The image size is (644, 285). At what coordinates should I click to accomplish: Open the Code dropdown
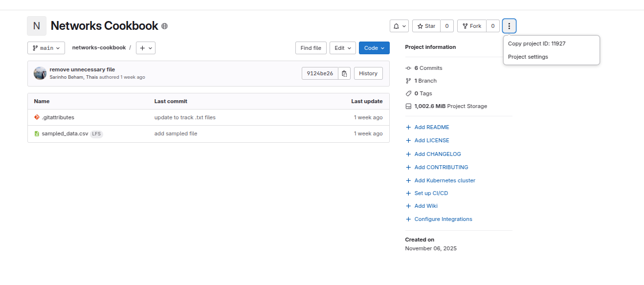pyautogui.click(x=374, y=48)
